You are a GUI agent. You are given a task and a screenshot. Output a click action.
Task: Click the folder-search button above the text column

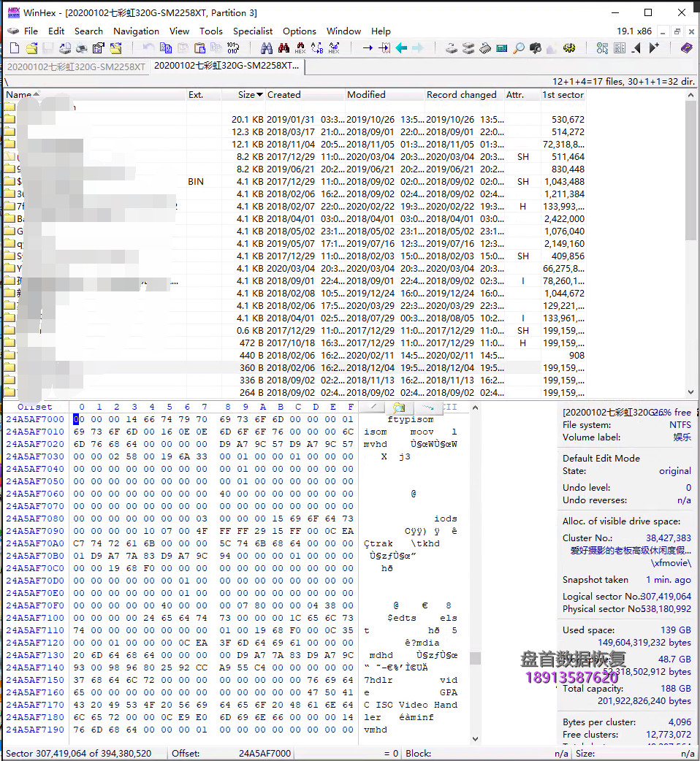[399, 408]
